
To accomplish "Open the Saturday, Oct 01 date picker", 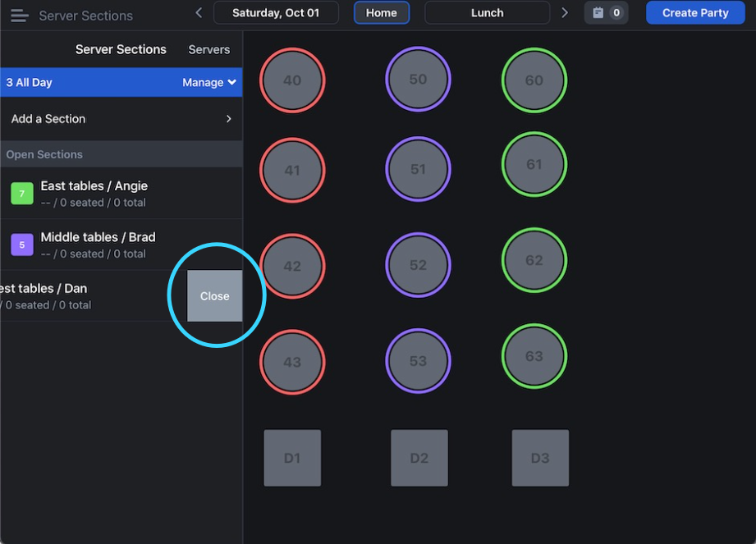I will 276,13.
